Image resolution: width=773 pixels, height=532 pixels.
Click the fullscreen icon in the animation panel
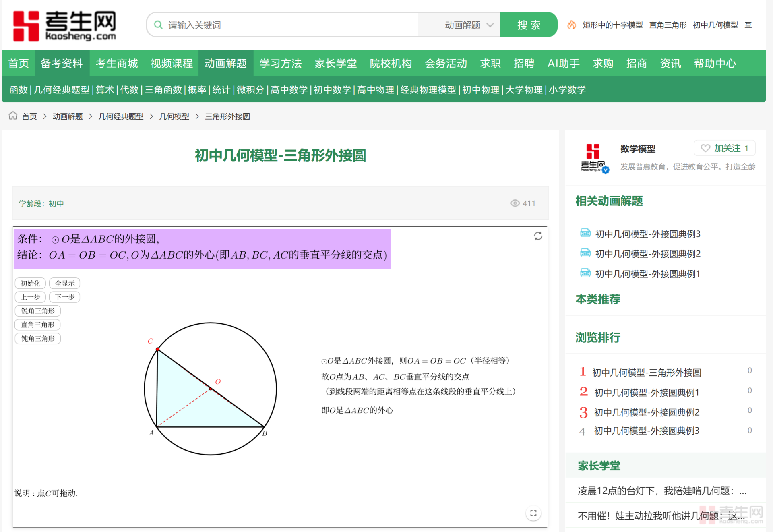533,513
